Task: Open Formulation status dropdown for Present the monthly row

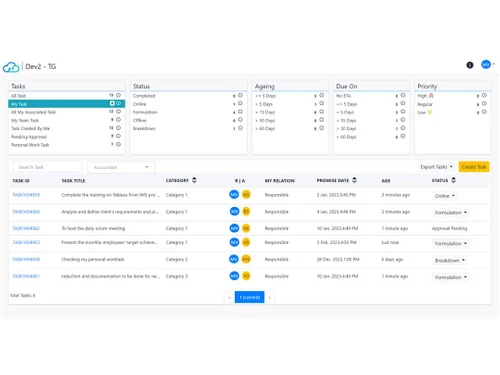Action: [451, 243]
